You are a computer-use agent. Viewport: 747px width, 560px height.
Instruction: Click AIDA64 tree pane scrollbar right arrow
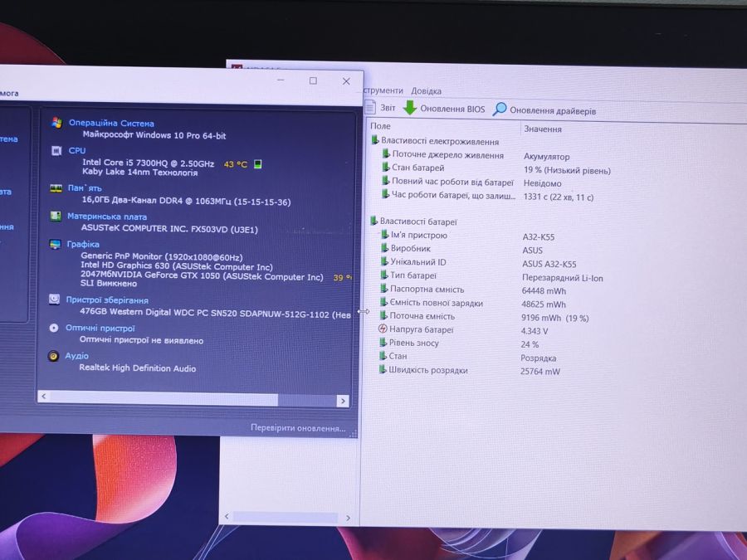(349, 518)
